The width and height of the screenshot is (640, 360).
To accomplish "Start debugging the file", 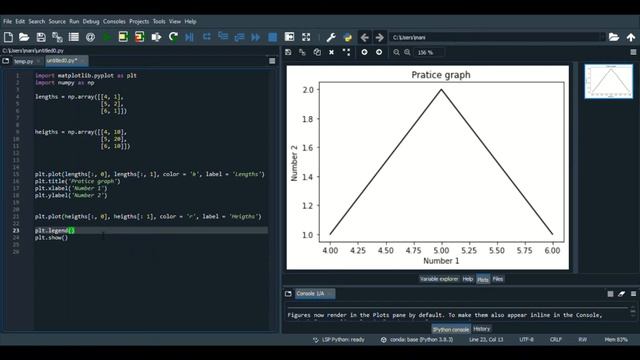I will pos(189,37).
